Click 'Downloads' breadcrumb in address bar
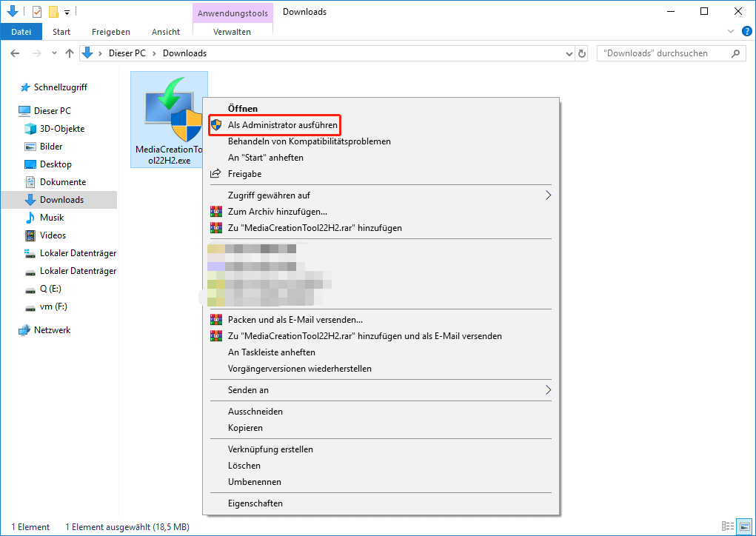The width and height of the screenshot is (756, 536). 184,53
